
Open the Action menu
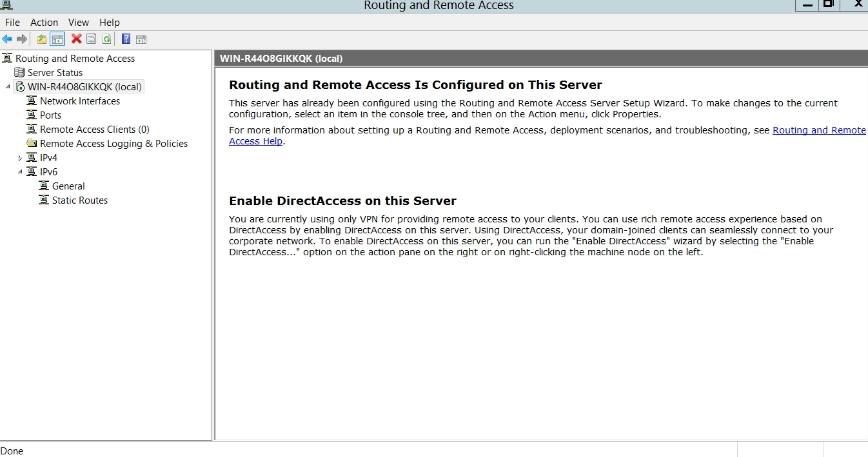pyautogui.click(x=44, y=23)
